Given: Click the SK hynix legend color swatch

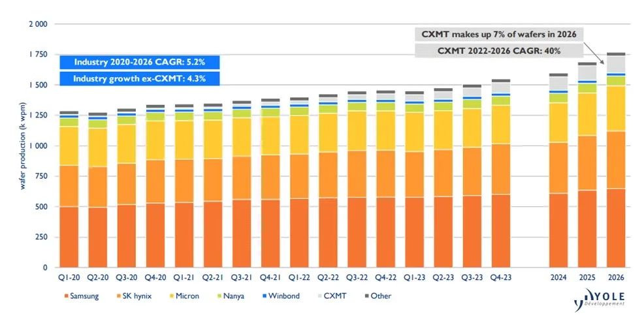Looking at the screenshot, I should pos(118,296).
